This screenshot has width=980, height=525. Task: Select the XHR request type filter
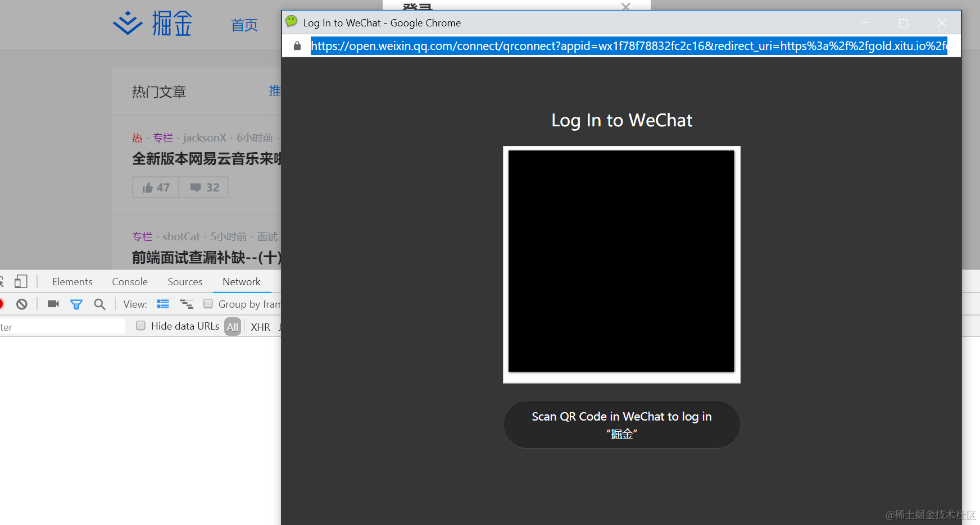coord(260,326)
